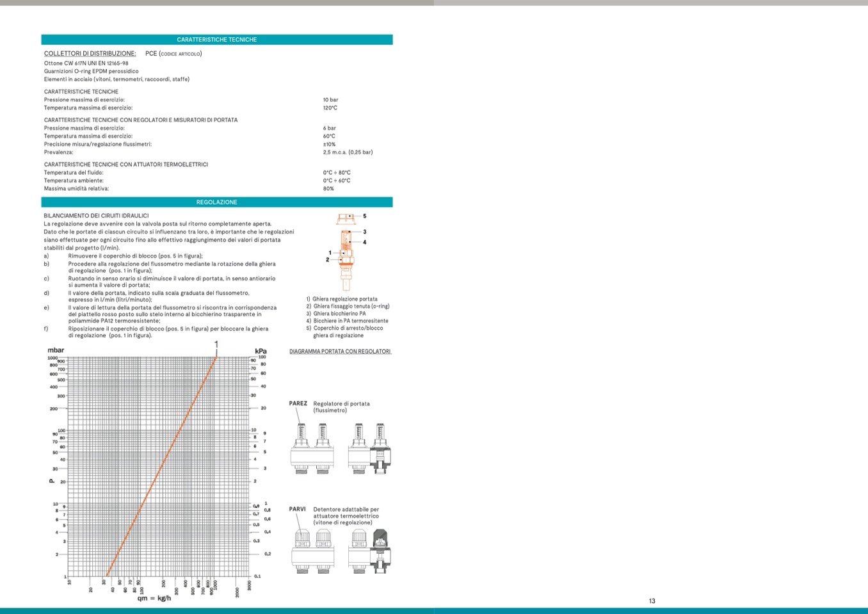Click the PAREZ flow regulator front-view drawing
This screenshot has width=868, height=614.
coord(312,448)
